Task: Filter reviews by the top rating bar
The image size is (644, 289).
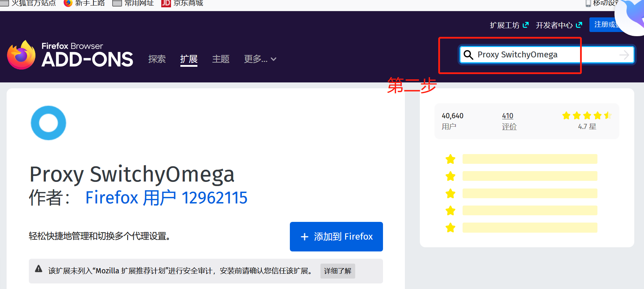Action: (530, 159)
